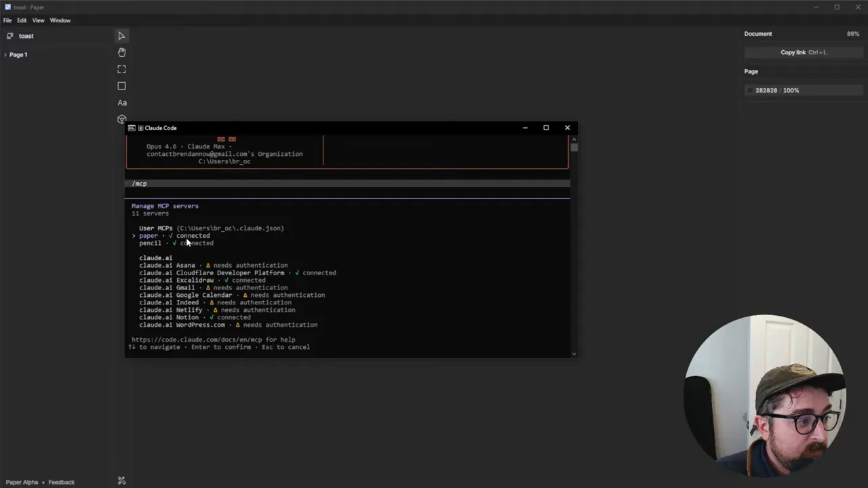Select the Aa Text tool
Image resolution: width=868 pixels, height=488 pixels.
coord(122,103)
